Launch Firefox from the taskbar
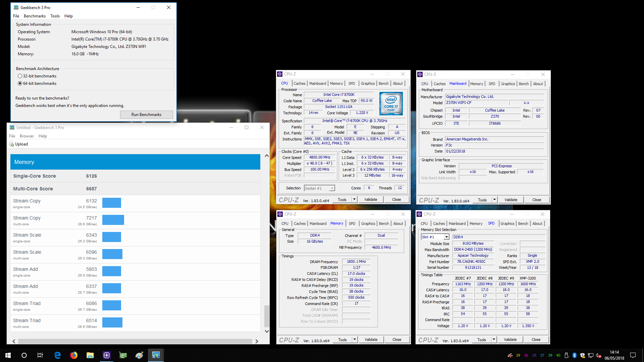Screen dimensions: 644x362 (x=74, y=355)
